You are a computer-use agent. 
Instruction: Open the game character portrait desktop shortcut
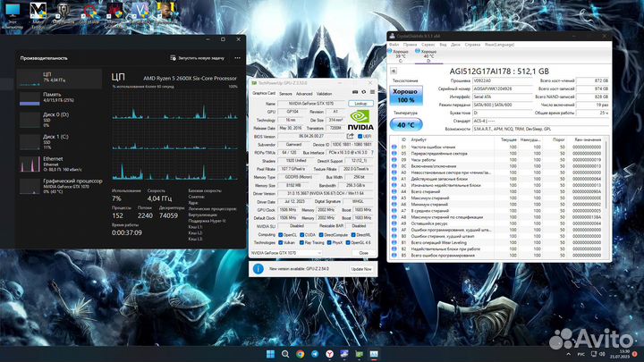point(165,13)
